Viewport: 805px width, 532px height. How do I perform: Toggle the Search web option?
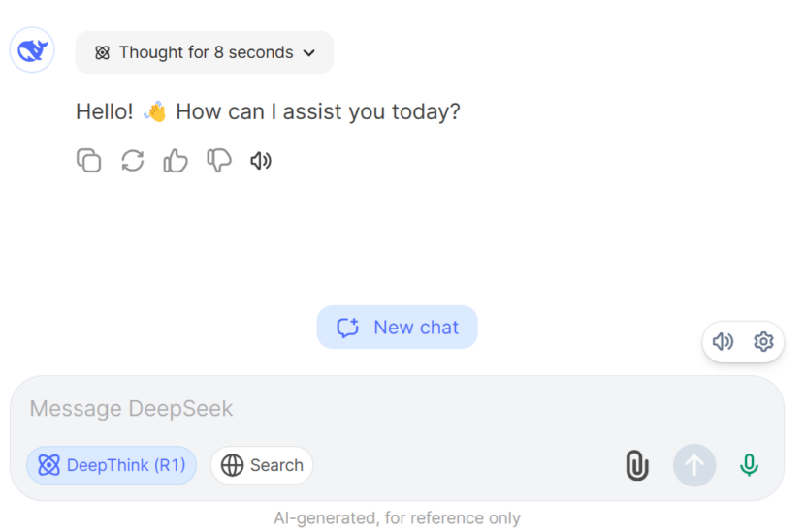(262, 465)
